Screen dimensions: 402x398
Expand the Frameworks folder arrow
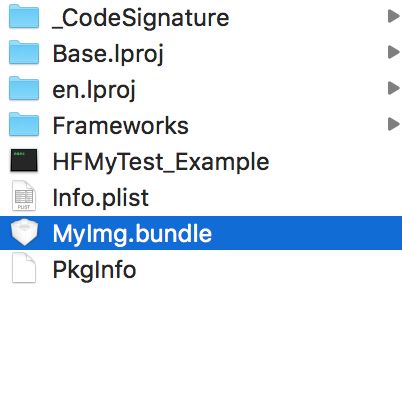pyautogui.click(x=394, y=124)
